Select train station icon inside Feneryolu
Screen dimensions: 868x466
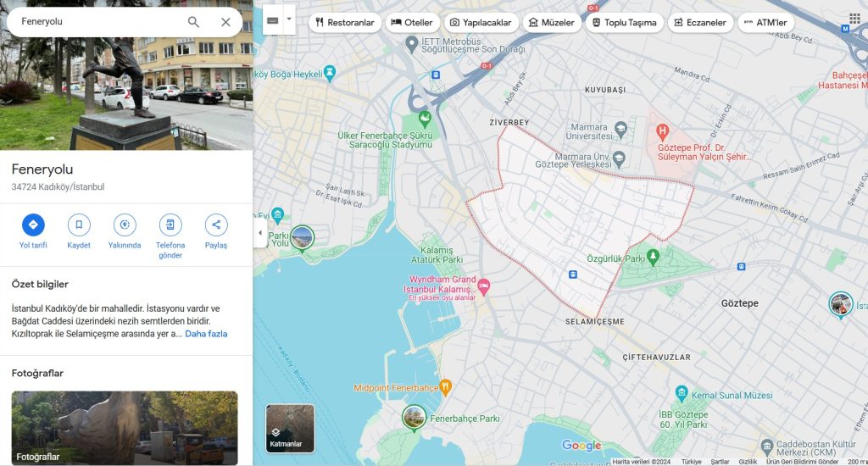pyautogui.click(x=573, y=275)
